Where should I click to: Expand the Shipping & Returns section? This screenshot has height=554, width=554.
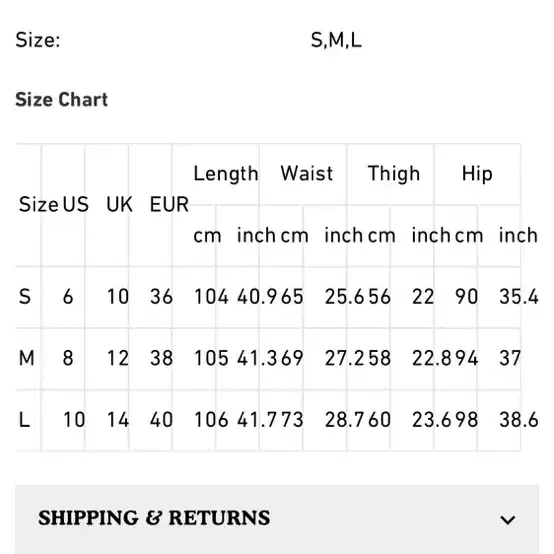(277, 519)
